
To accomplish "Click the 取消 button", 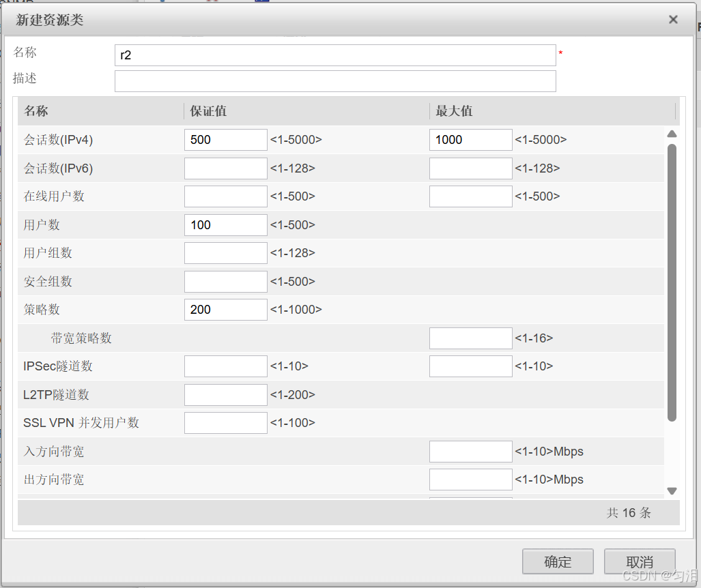I will click(x=640, y=561).
